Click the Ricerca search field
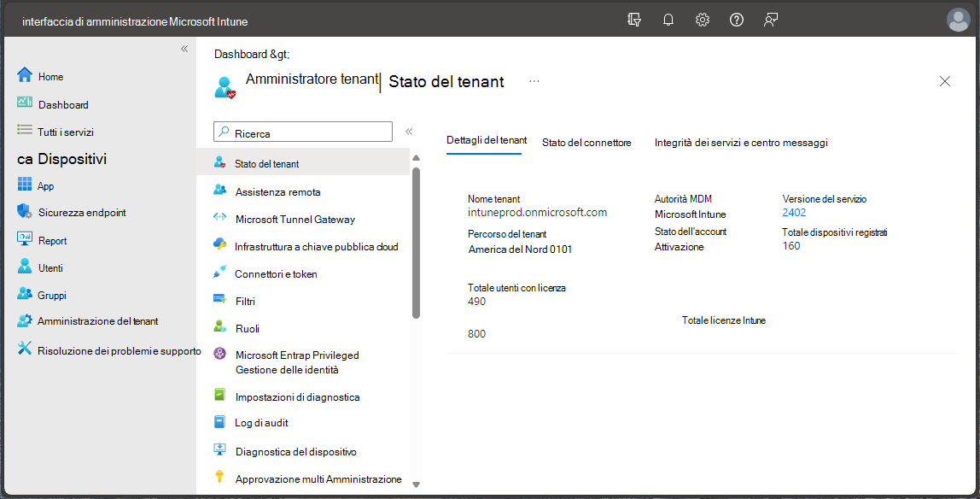The image size is (980, 499). (303, 132)
